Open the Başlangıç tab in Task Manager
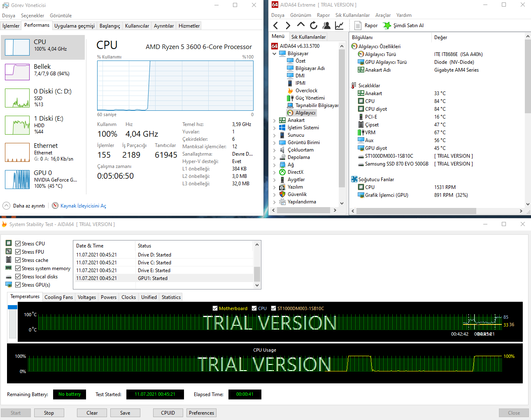Viewport: 531px width, 420px height. 110,26
